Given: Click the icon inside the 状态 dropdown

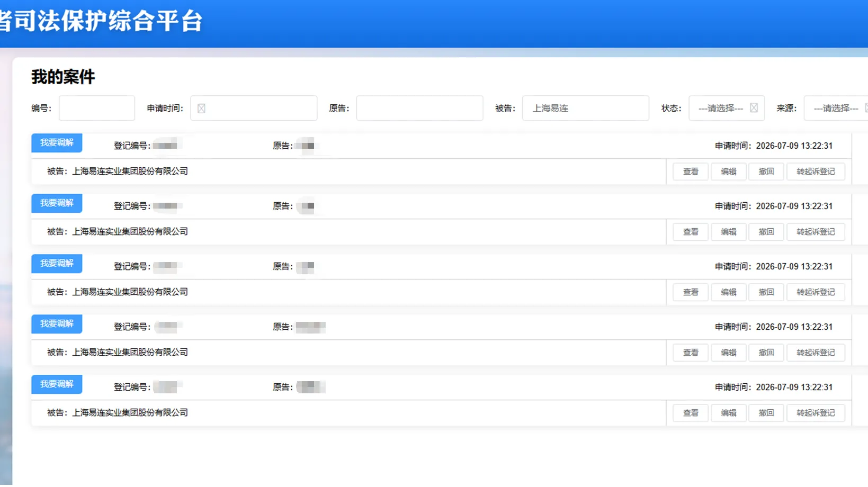Looking at the screenshot, I should [754, 108].
